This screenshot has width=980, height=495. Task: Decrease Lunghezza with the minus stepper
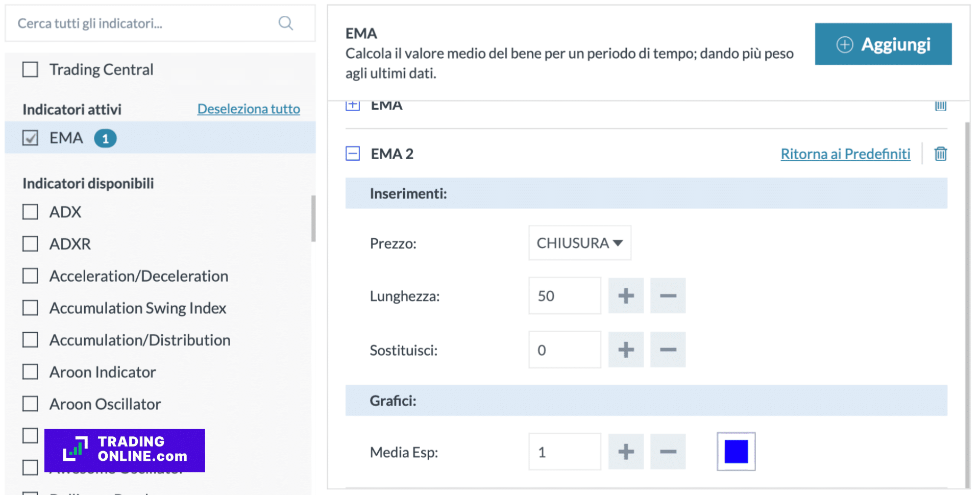[x=668, y=295]
